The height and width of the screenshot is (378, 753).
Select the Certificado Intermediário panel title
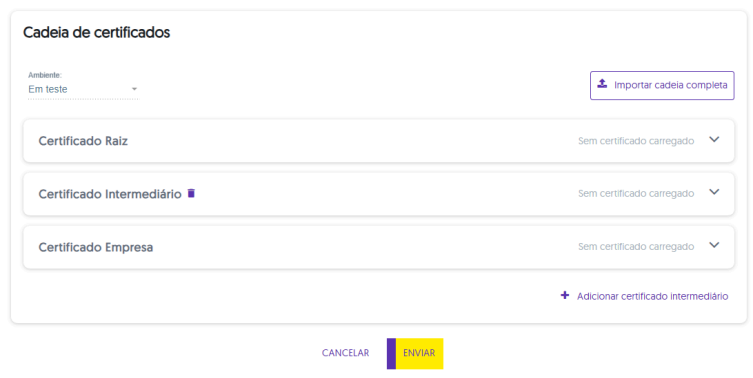110,194
